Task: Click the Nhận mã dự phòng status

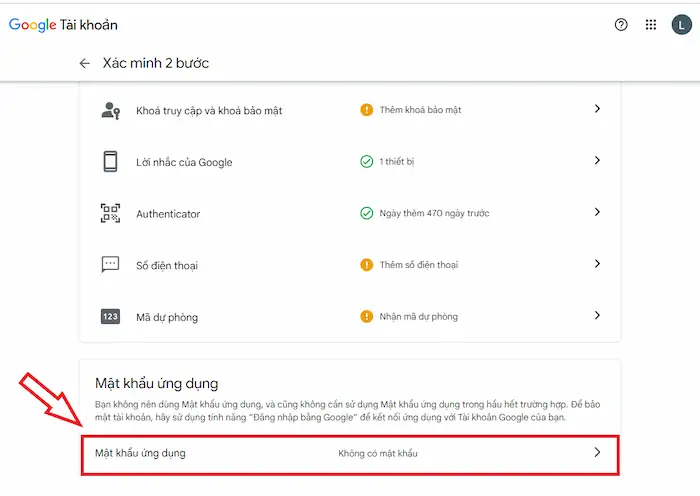Action: [x=417, y=317]
